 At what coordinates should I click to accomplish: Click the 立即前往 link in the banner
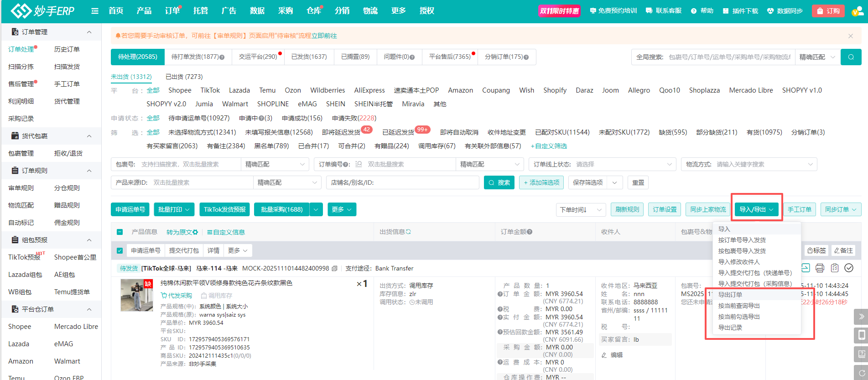point(324,36)
